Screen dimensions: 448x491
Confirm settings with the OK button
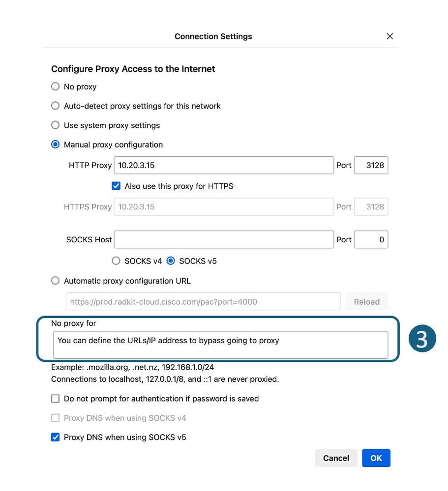tap(376, 458)
